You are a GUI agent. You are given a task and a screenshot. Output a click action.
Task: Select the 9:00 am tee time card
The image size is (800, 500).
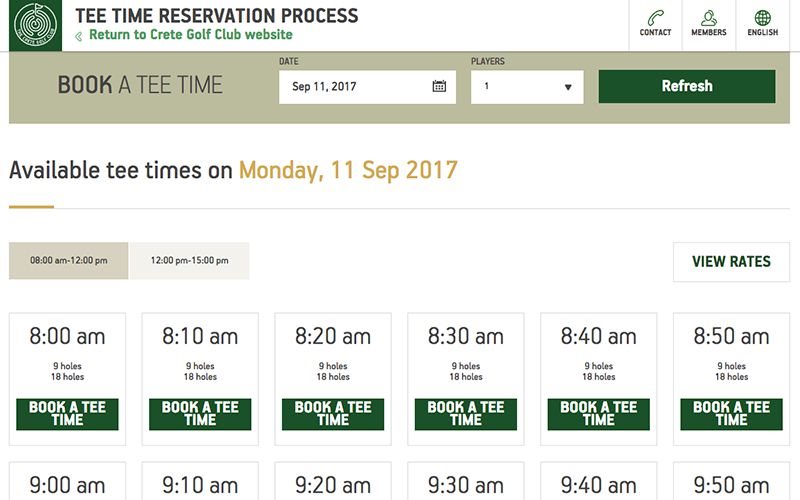point(68,485)
